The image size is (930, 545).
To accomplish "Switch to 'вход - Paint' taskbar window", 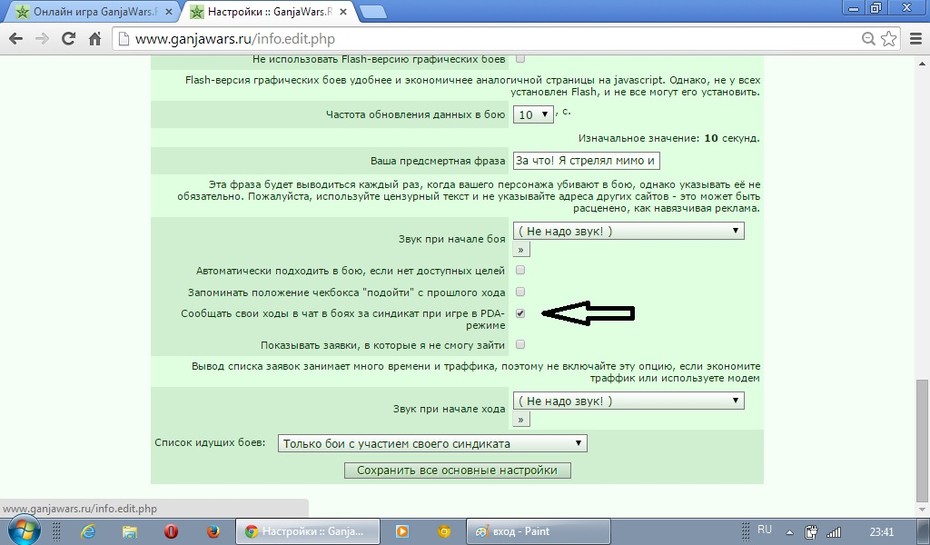I will click(539, 531).
